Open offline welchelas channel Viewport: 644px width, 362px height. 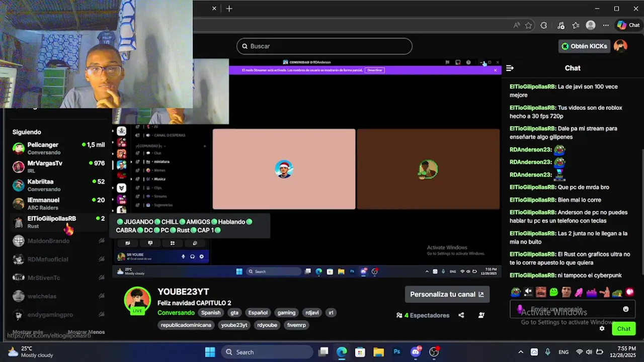pyautogui.click(x=59, y=296)
